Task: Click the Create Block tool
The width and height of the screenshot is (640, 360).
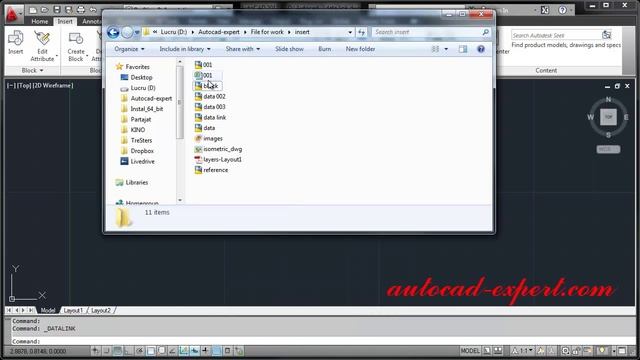Action: tap(76, 47)
